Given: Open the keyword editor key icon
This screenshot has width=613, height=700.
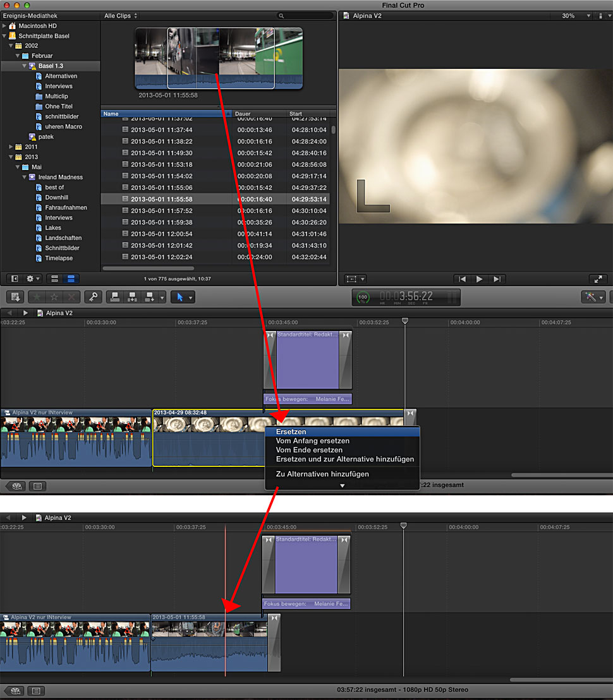Looking at the screenshot, I should click(x=93, y=297).
